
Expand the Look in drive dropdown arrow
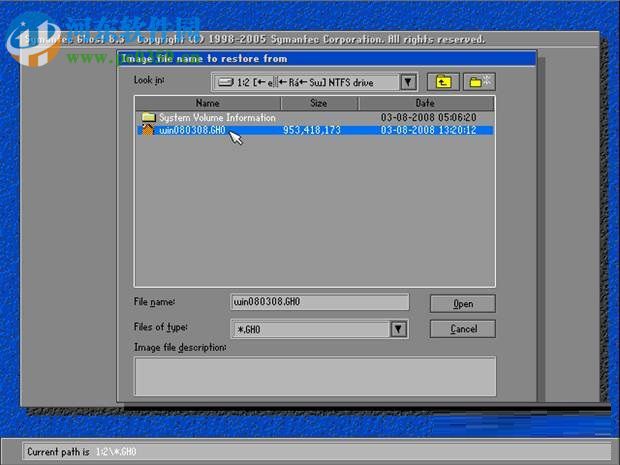(x=408, y=82)
